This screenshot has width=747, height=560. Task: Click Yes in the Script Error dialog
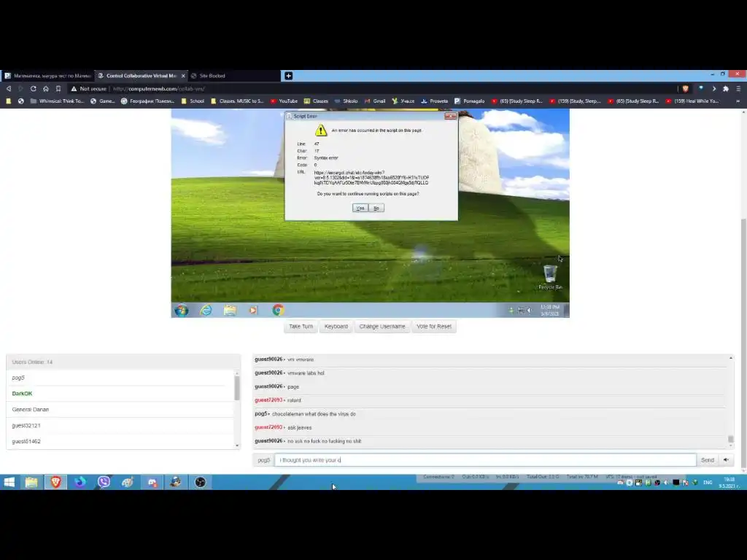(x=360, y=208)
